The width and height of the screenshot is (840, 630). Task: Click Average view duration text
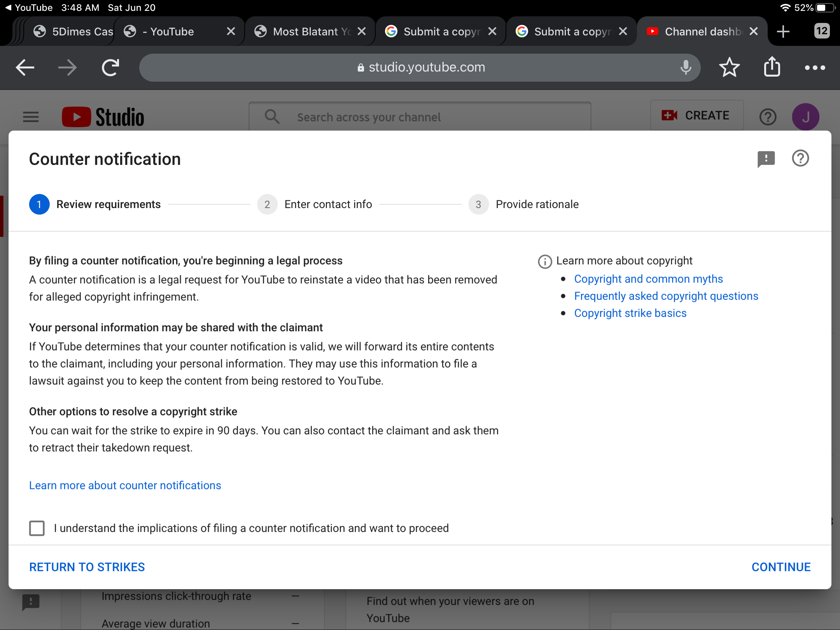pyautogui.click(x=156, y=623)
